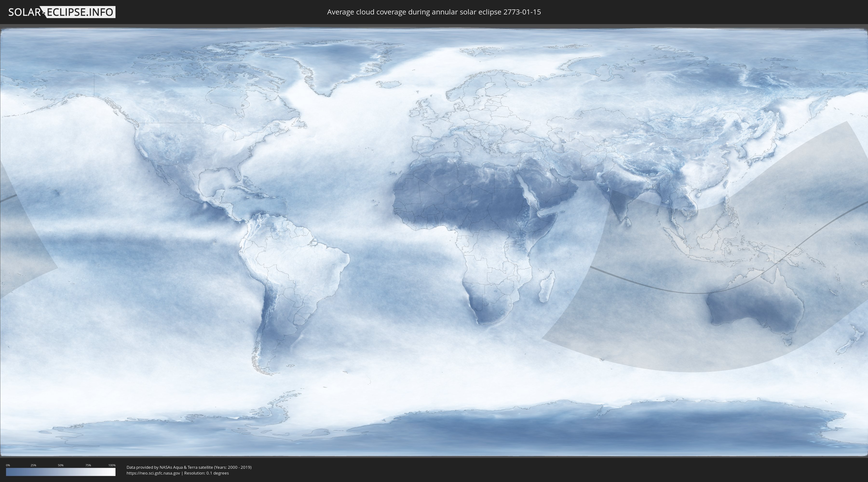
Task: Click the cloud coverage color gradient legend bar
Action: coord(61,472)
